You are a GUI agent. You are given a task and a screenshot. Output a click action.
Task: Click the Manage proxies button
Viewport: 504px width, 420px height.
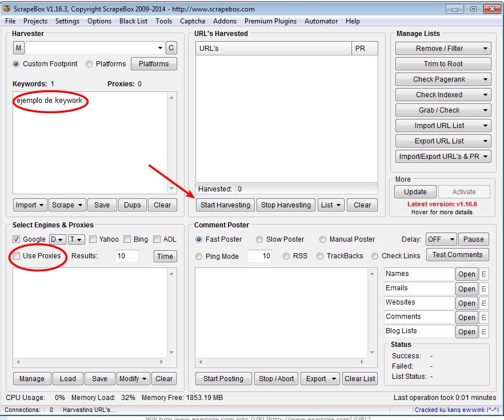(31, 378)
